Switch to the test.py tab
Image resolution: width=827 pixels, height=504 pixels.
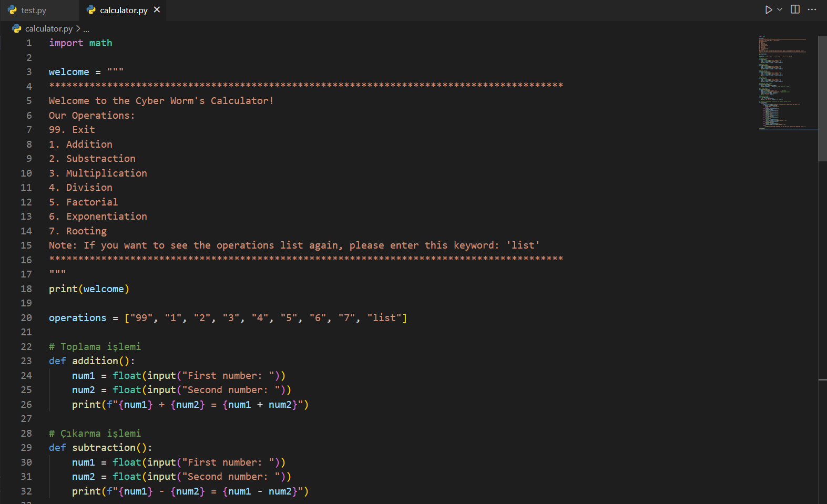pos(34,11)
